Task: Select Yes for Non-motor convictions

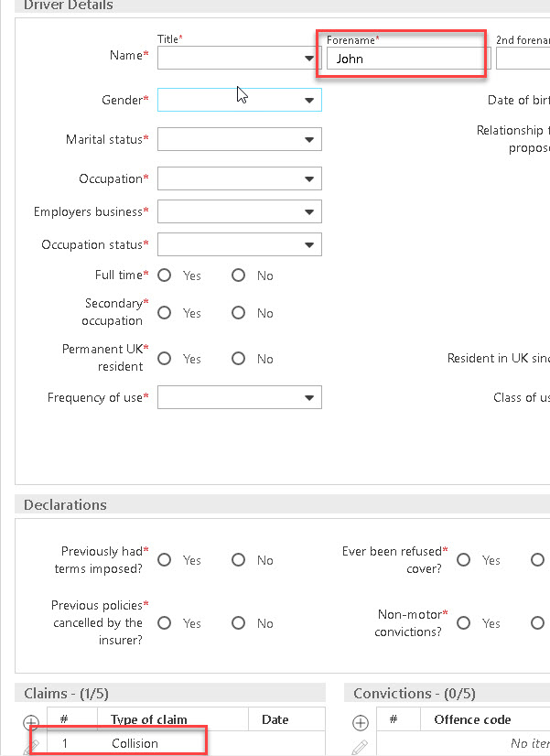Action: click(x=464, y=623)
